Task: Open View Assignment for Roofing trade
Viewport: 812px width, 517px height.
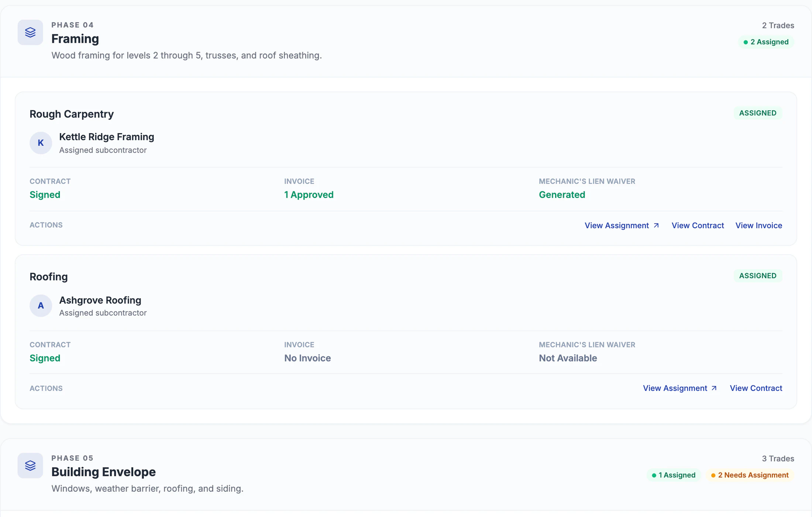Action: point(680,388)
